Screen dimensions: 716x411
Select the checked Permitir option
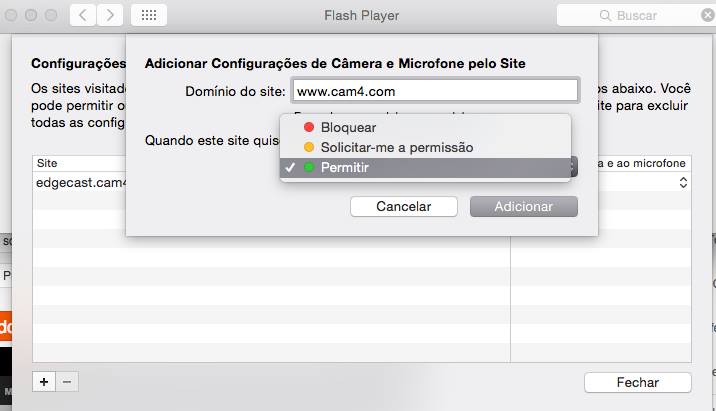pos(344,167)
